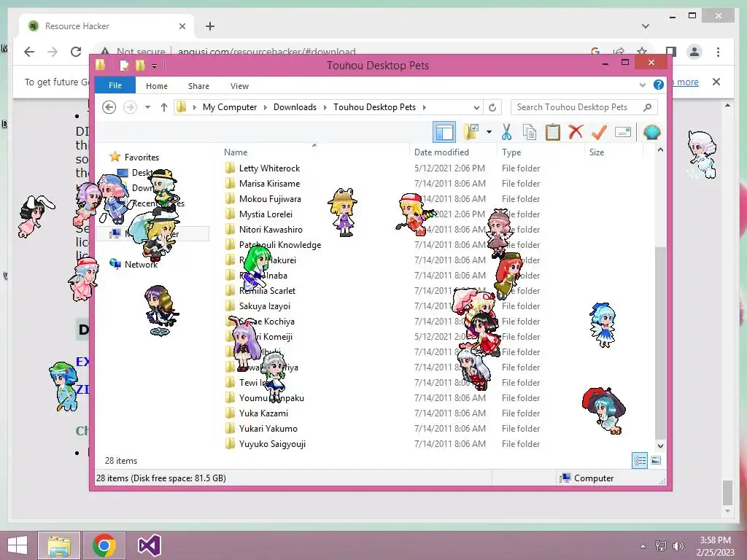
Task: Select the Mokou Fujiwara folder
Action: tap(270, 198)
